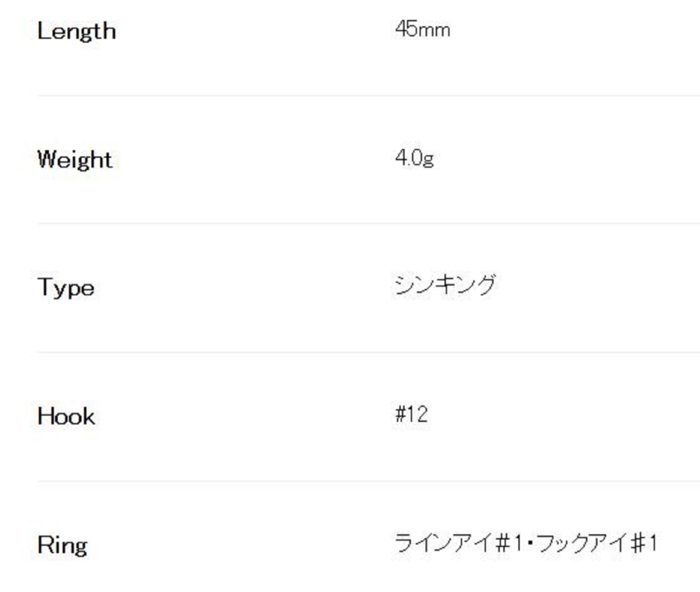Click the divider line below Type row
Viewport: 700px width, 592px height.
coord(367,352)
